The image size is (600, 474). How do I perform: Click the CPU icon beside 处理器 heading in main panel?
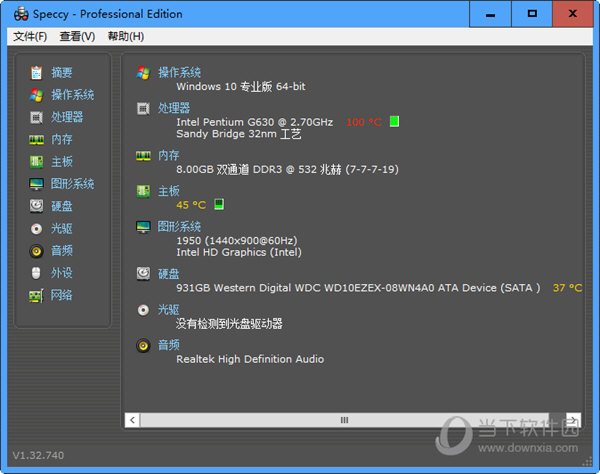pos(143,108)
